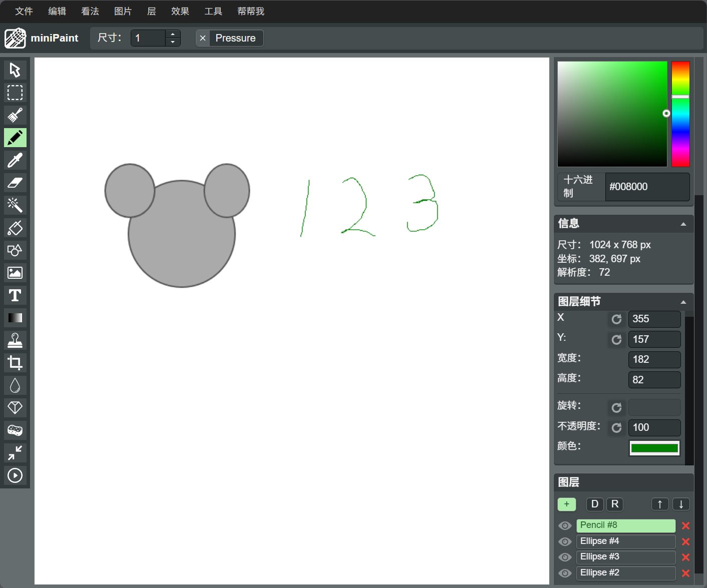707x588 pixels.
Task: Click the green 颜色 swatch
Action: (654, 448)
